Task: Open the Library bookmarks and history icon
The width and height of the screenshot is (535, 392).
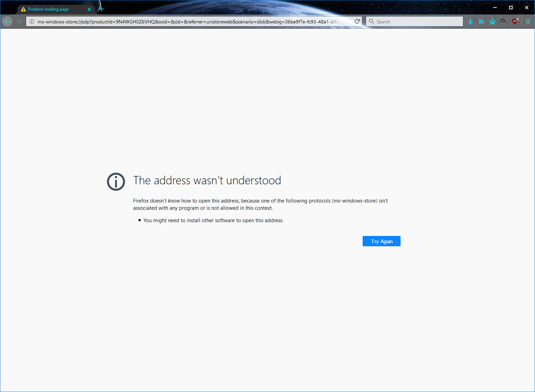Action: [482, 21]
